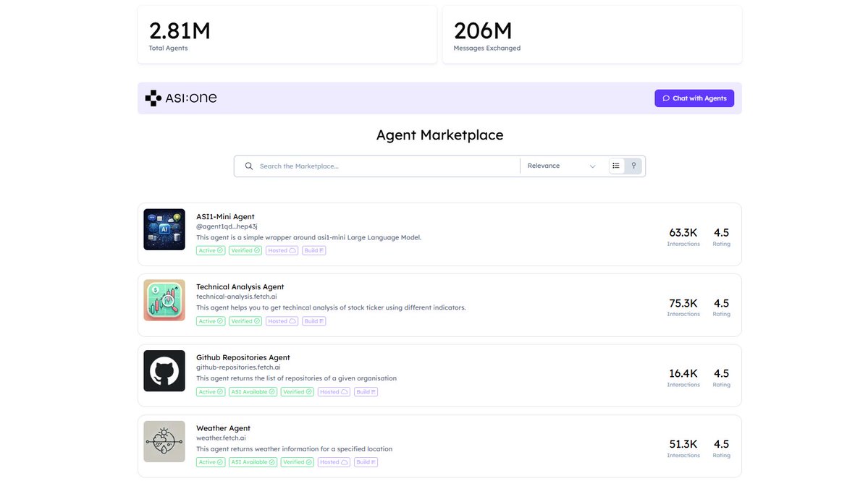Click Active tag on Weather Agent
The image size is (868, 481).
pos(211,462)
